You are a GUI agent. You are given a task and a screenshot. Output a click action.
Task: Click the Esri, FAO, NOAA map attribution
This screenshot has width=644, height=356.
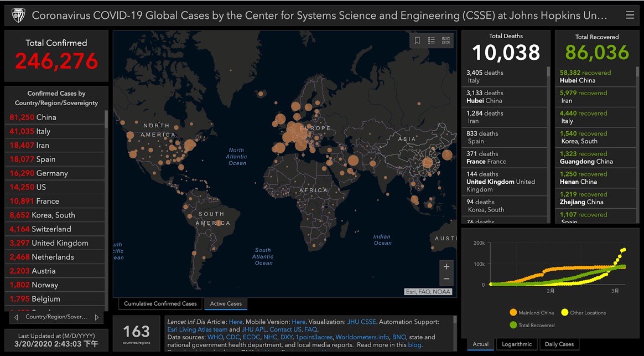click(428, 291)
